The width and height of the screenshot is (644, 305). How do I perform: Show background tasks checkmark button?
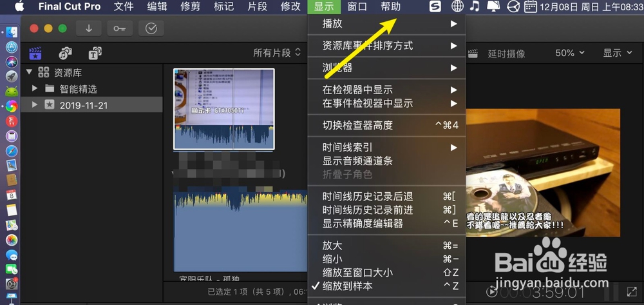pyautogui.click(x=151, y=28)
